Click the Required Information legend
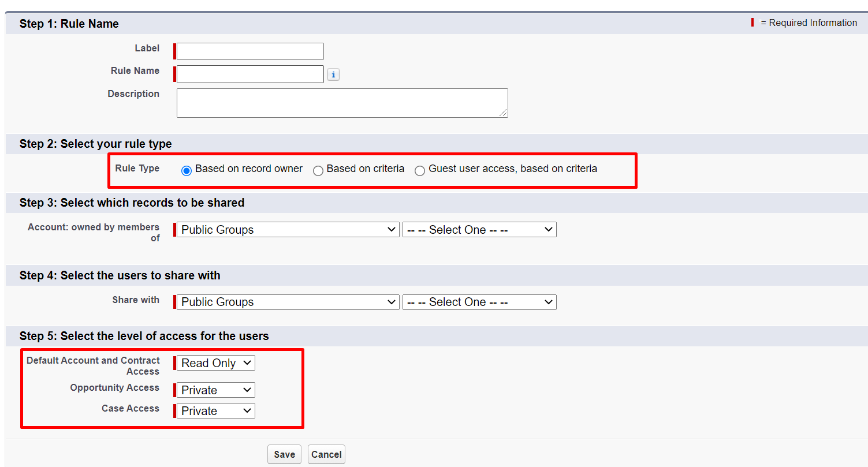The image size is (868, 467). coord(804,23)
